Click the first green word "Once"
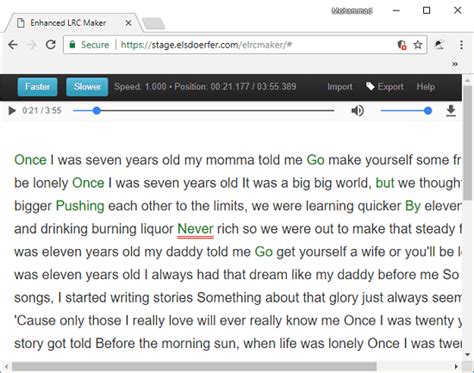This screenshot has width=474, height=373. coord(30,160)
